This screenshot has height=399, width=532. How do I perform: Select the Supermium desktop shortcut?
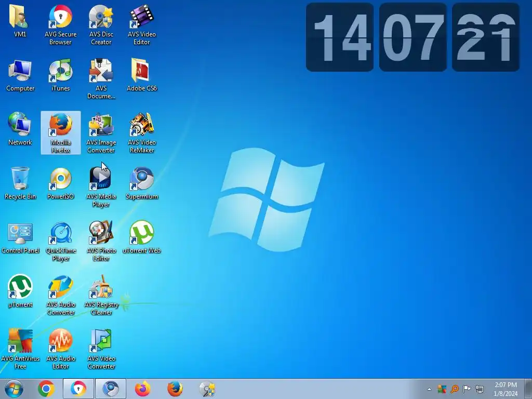[x=142, y=183]
